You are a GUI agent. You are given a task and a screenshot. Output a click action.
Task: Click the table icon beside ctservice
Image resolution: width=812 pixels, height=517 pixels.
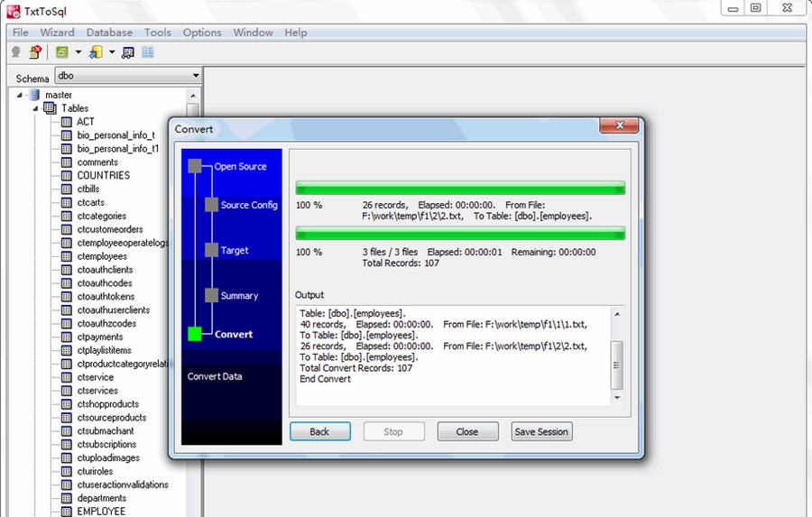click(x=66, y=377)
